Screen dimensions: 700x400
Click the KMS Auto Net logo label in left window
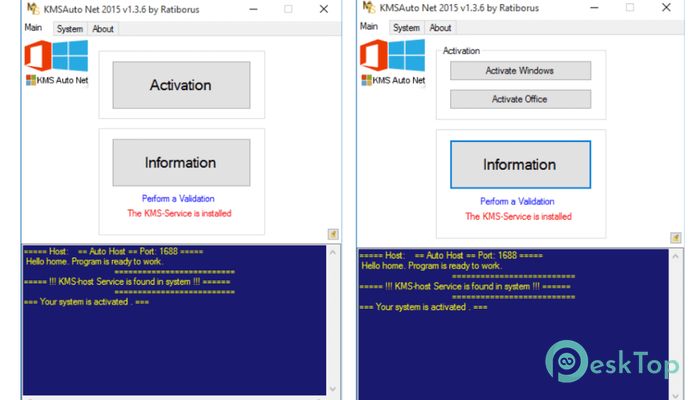57,80
